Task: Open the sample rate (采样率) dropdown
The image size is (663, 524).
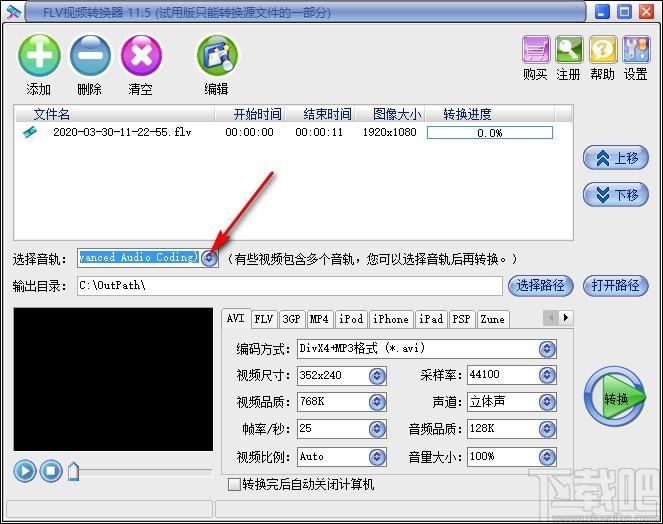Action: (x=547, y=376)
